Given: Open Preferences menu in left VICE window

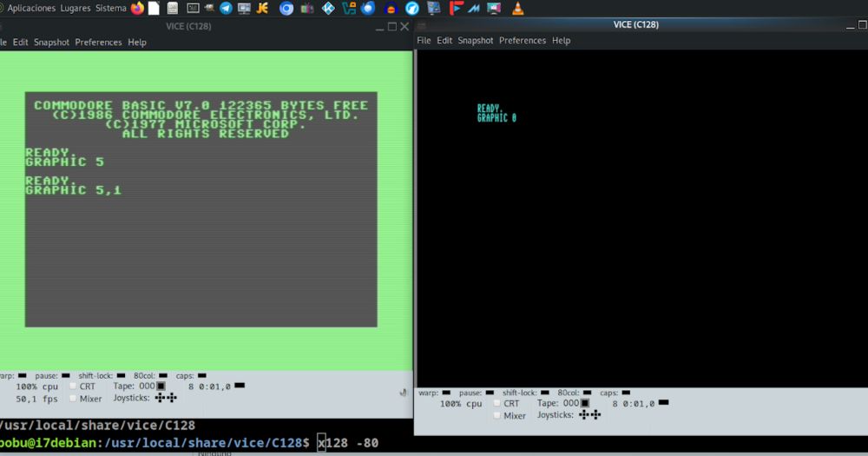Looking at the screenshot, I should (x=98, y=42).
